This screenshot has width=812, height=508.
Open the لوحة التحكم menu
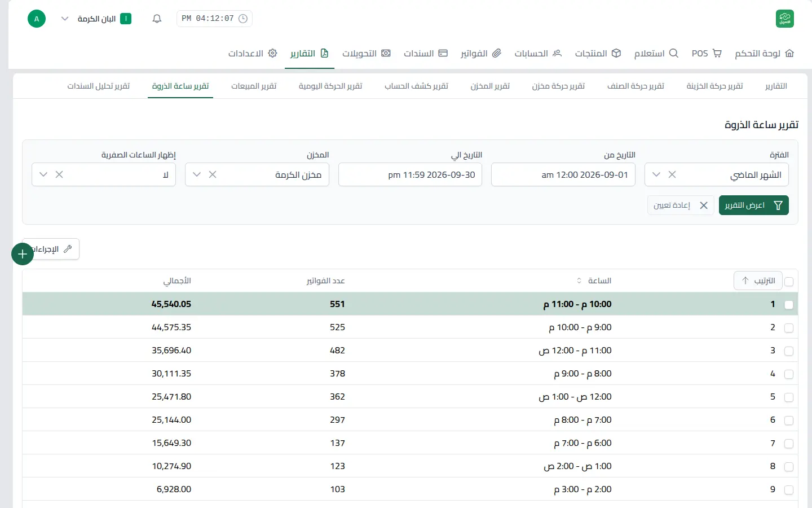tap(764, 53)
